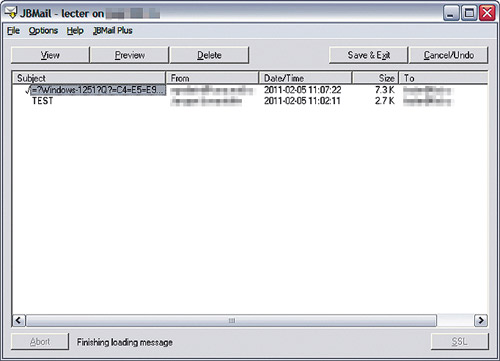This screenshot has height=361, width=500.
Task: Sort by From column header
Action: click(x=212, y=78)
